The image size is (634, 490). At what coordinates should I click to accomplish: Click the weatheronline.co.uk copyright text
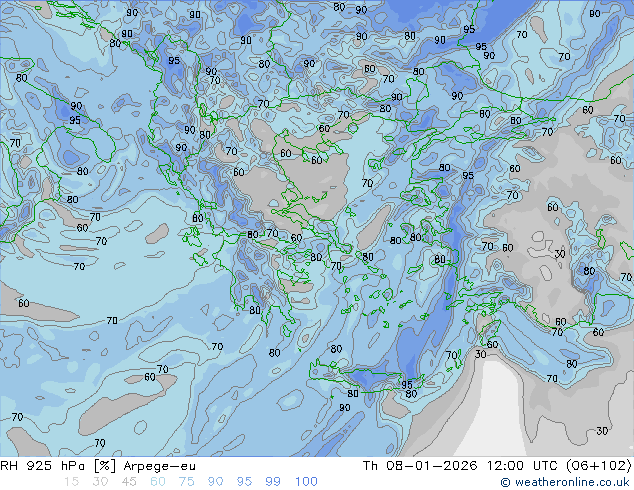564,482
